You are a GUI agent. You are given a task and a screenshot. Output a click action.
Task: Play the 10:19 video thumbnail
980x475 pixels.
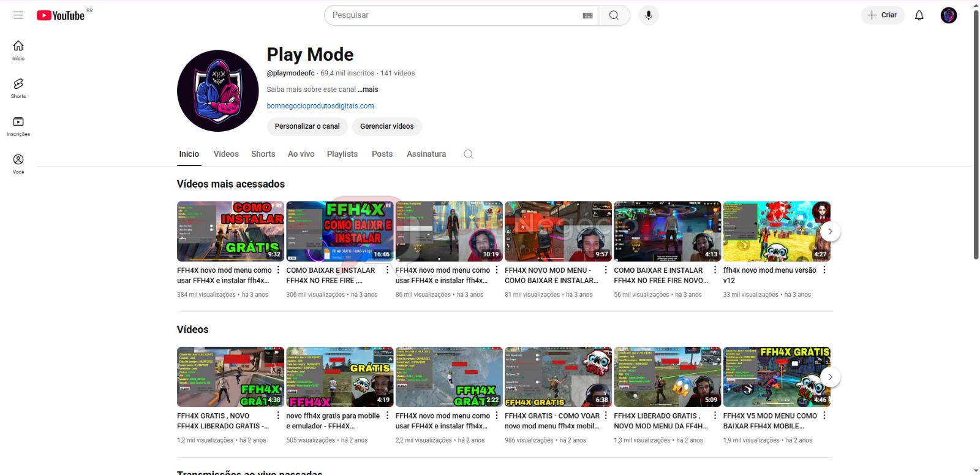(x=449, y=231)
